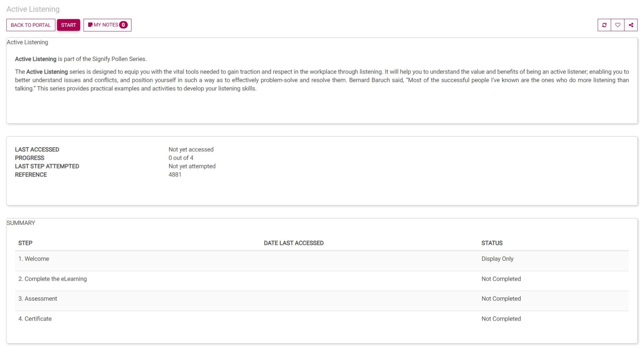Click the share icon button
The width and height of the screenshot is (644, 362).
631,25
